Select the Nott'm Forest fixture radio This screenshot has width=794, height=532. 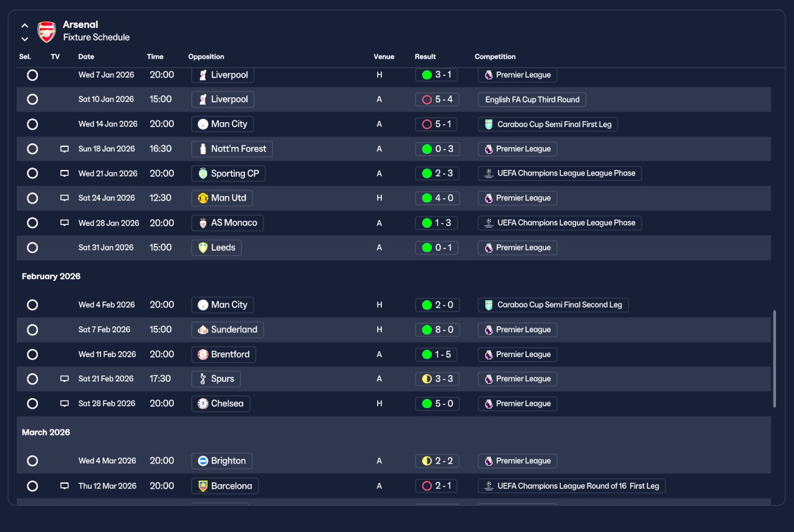pyautogui.click(x=32, y=149)
